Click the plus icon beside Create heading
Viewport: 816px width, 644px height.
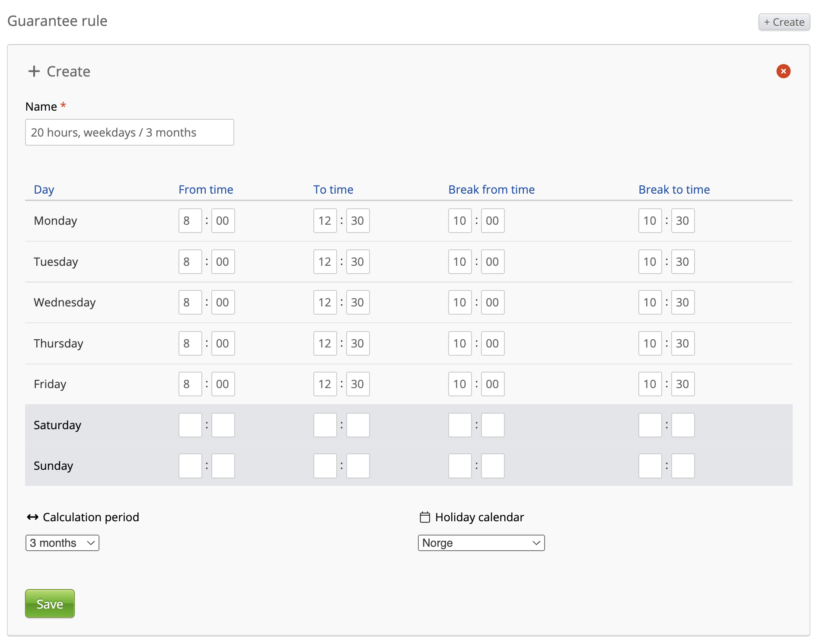[x=34, y=71]
